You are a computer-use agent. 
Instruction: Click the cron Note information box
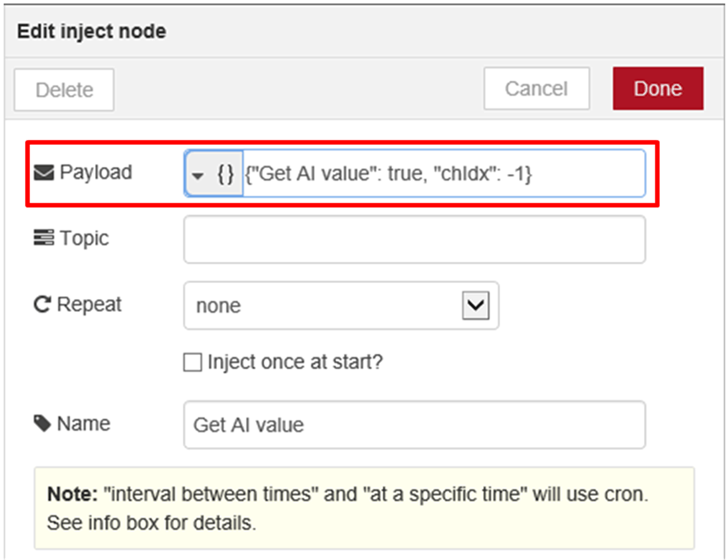click(x=364, y=508)
